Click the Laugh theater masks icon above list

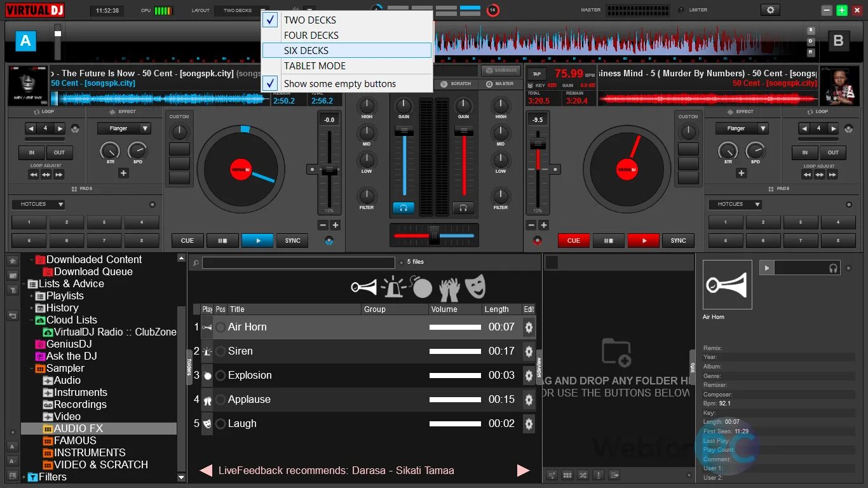pyautogui.click(x=475, y=288)
